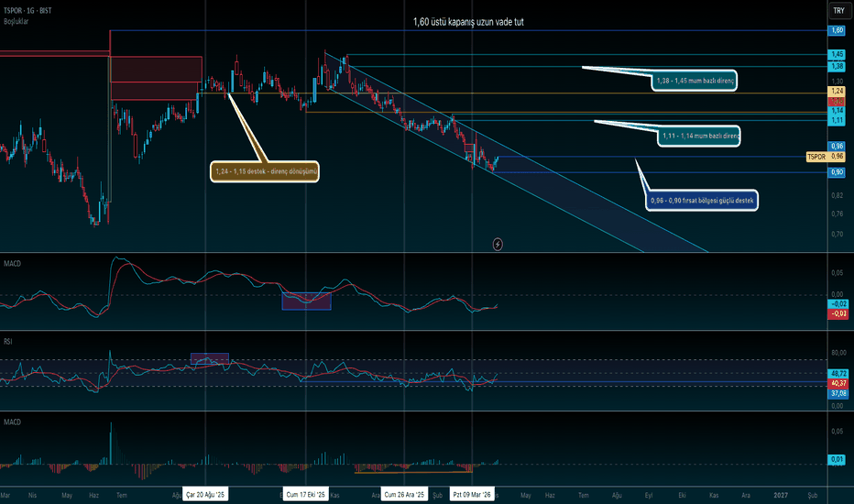The height and width of the screenshot is (504, 854).
Task: Click the 1,60 price label on axis
Action: (x=837, y=30)
